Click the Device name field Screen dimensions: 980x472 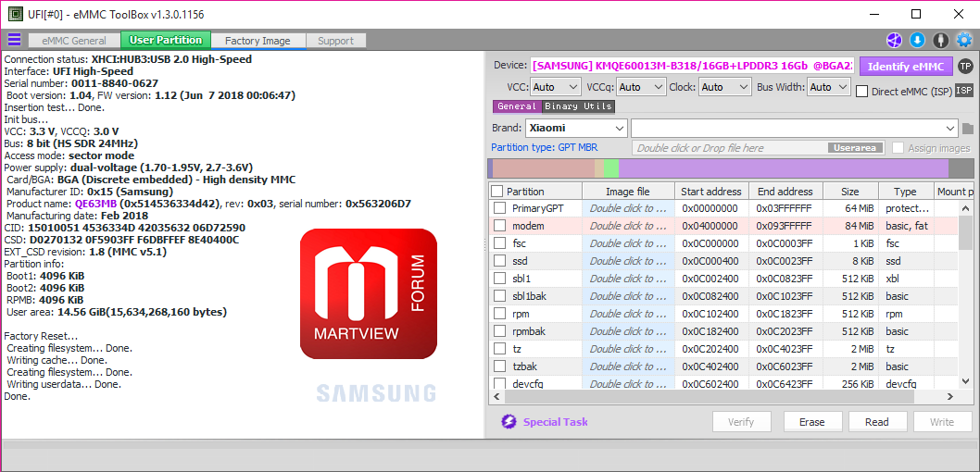[x=693, y=67]
